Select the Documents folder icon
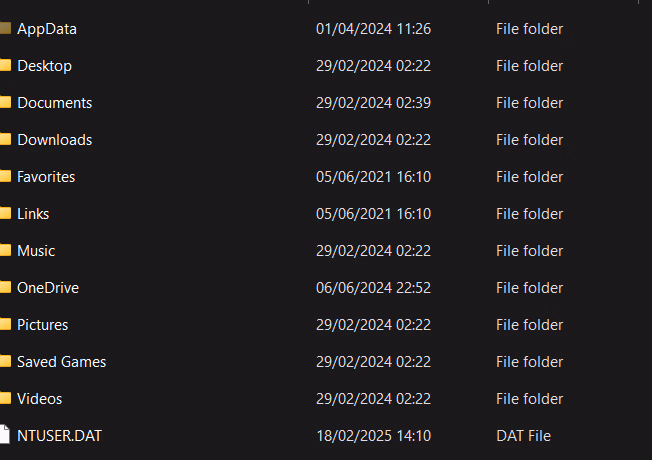Viewport: 652px width, 460px height. 5,102
